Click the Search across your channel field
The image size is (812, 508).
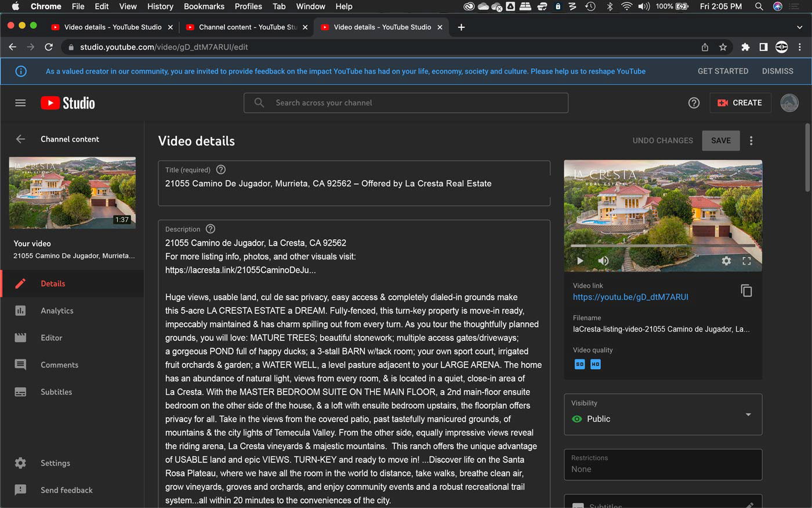[406, 103]
